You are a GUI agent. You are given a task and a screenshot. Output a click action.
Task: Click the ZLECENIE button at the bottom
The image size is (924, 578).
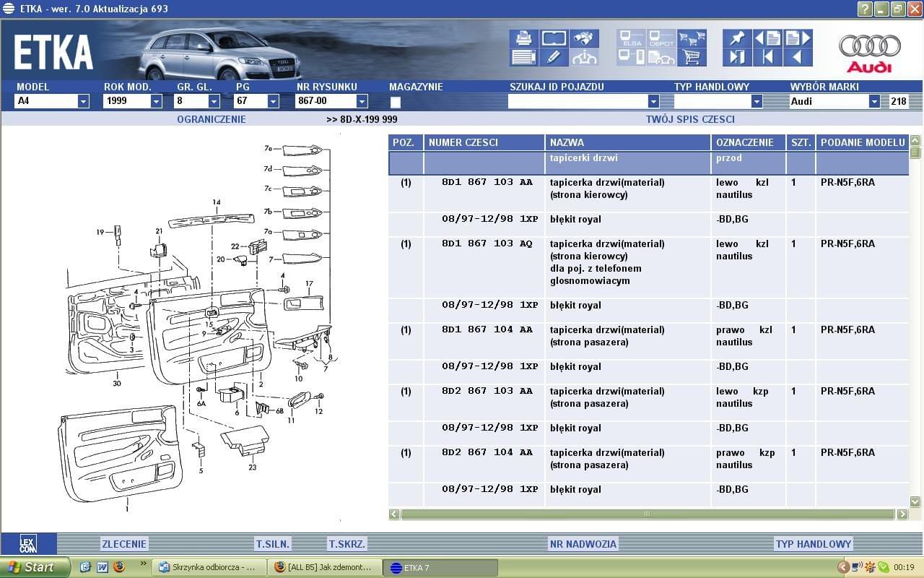click(x=124, y=544)
